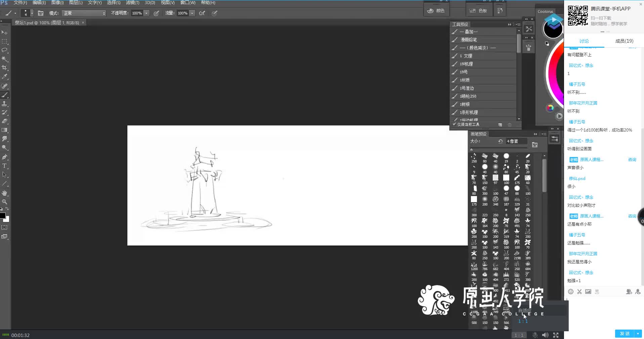The height and width of the screenshot is (339, 644).
Task: Create a new tool preset
Action: (500, 124)
